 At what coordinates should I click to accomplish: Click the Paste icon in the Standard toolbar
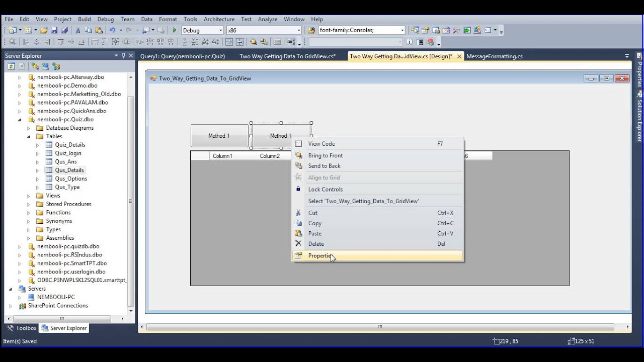coord(99,30)
